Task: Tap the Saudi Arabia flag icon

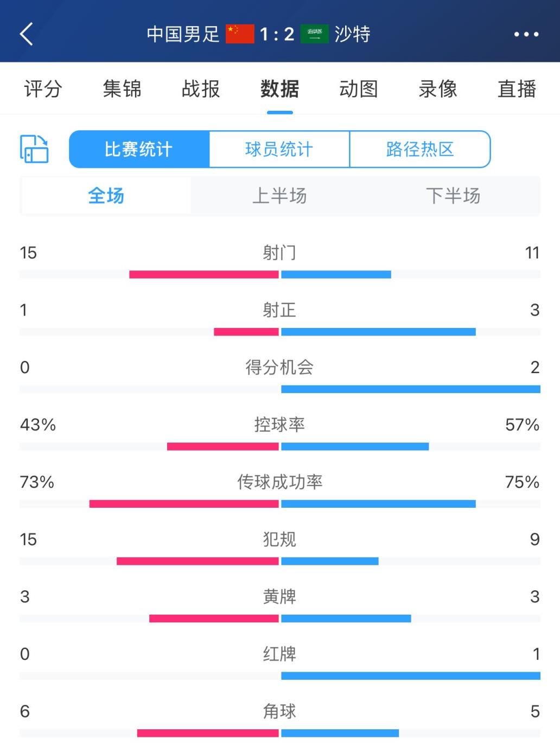Action: click(x=315, y=34)
